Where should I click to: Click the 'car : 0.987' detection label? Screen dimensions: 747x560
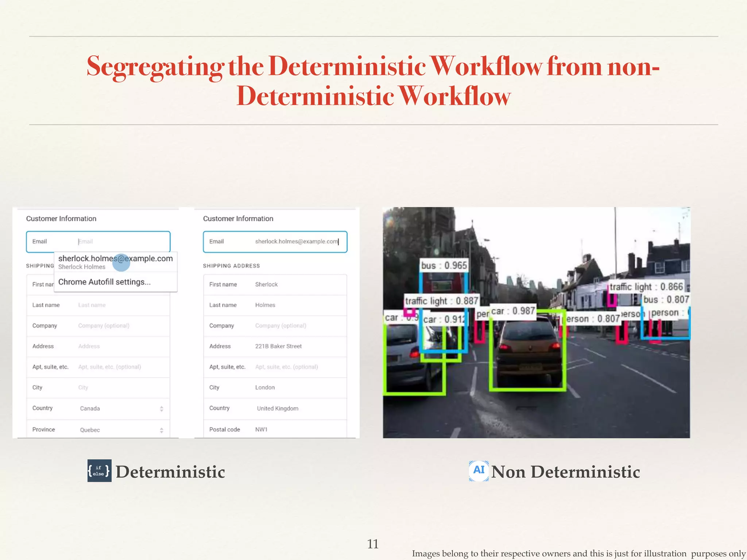coord(513,311)
